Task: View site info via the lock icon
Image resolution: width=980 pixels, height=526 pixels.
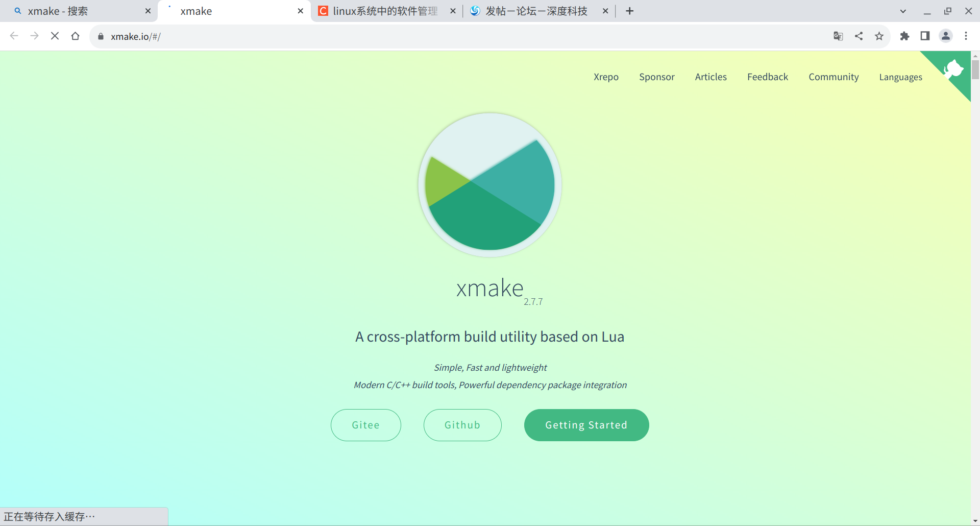Action: [101, 36]
